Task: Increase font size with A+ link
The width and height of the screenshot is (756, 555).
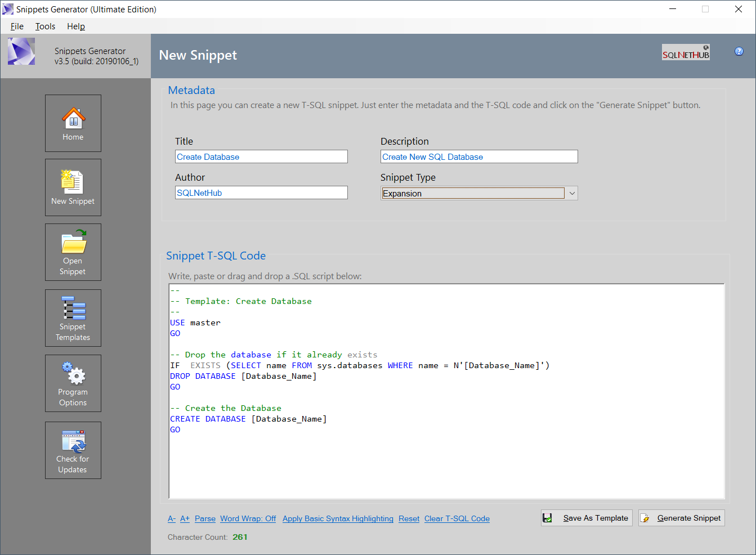Action: 185,518
